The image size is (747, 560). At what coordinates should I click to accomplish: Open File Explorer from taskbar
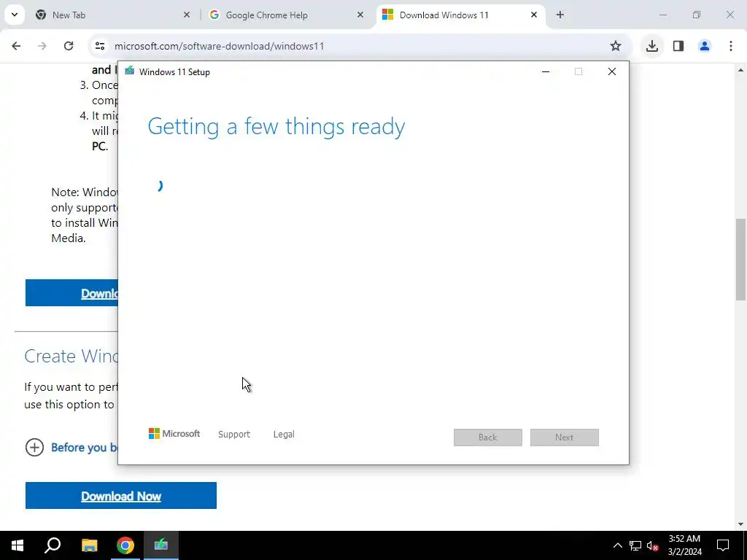point(89,545)
